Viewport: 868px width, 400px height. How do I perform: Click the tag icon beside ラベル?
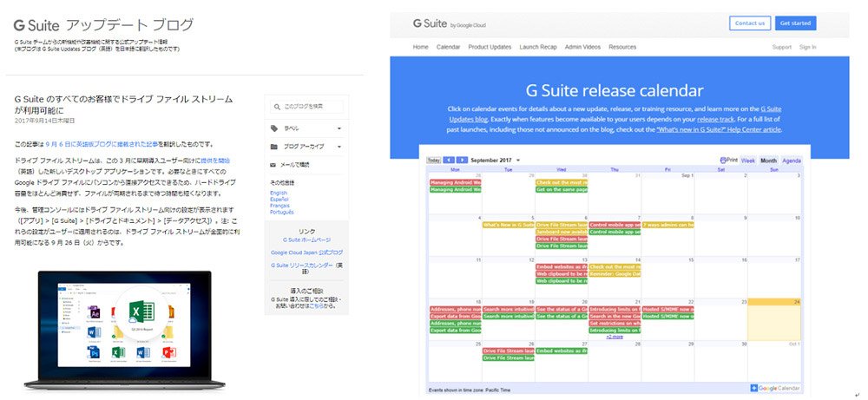[274, 128]
